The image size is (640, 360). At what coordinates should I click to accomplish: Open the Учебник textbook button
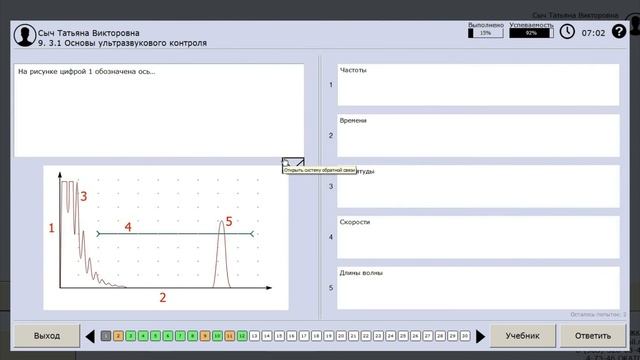pos(523,336)
